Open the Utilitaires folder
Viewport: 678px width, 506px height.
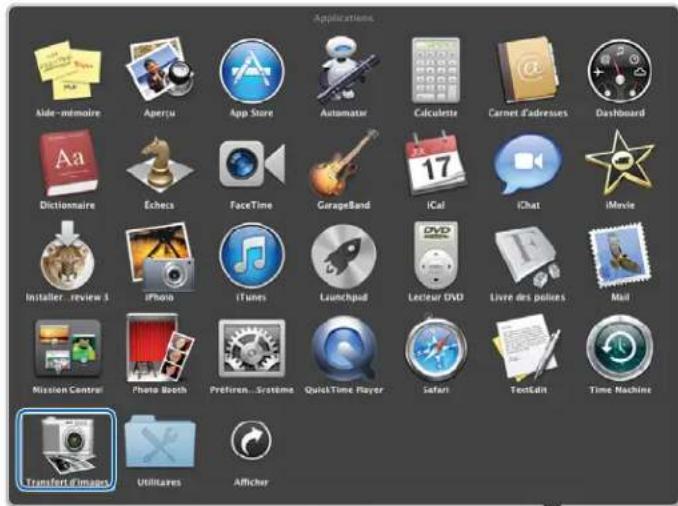(x=160, y=441)
